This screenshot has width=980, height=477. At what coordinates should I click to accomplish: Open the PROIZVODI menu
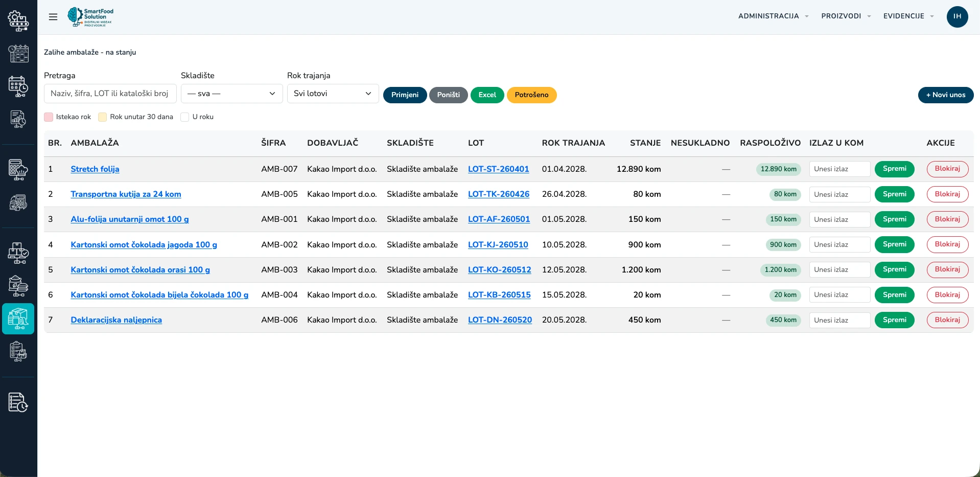coord(846,16)
